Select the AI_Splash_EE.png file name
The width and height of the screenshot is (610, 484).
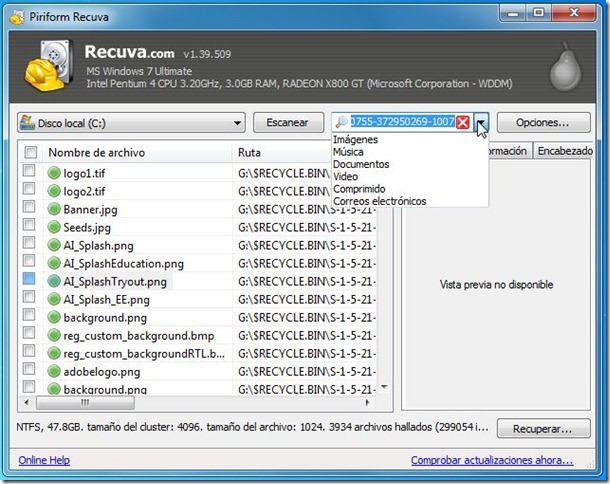click(x=106, y=300)
